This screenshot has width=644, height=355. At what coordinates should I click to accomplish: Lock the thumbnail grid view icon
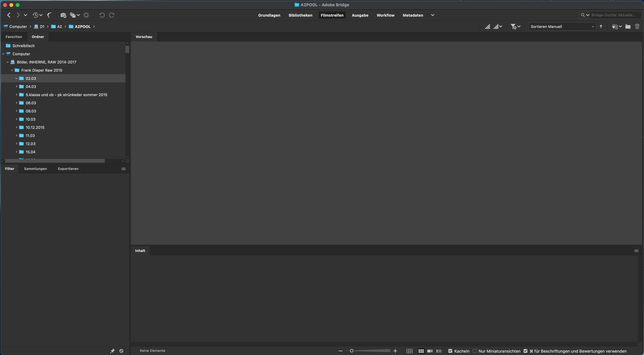[x=410, y=351]
